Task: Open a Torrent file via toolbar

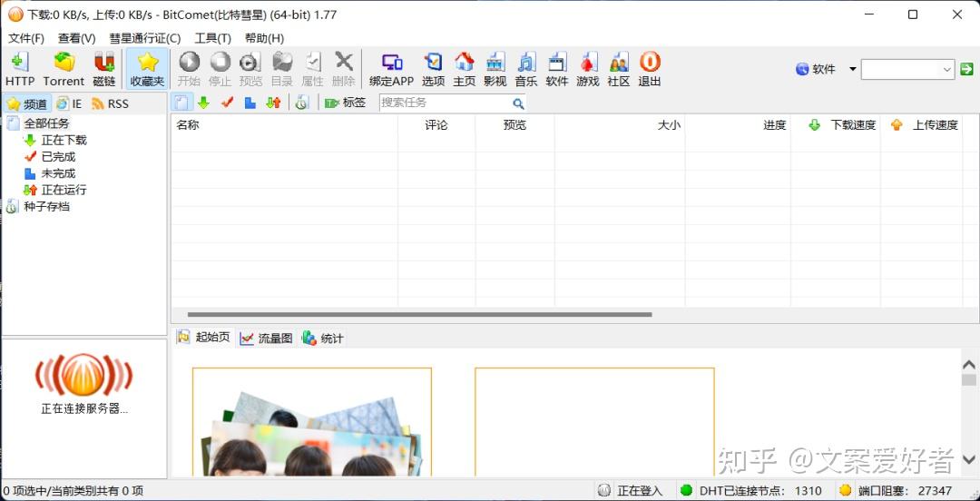Action: coord(64,69)
